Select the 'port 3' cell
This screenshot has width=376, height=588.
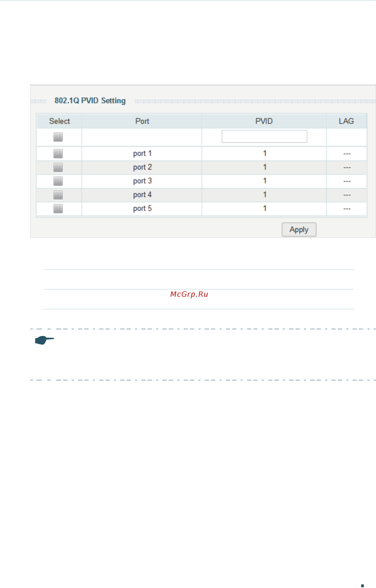(142, 181)
